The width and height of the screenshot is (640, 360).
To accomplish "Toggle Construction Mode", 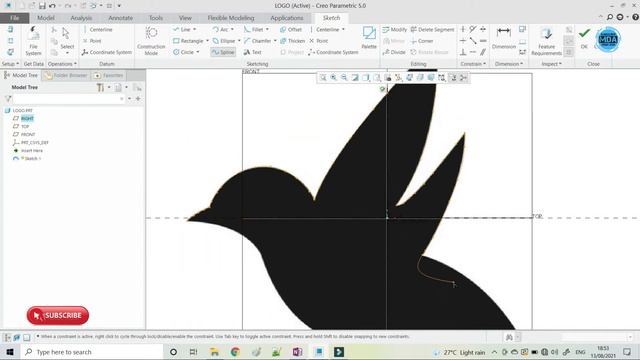I will tap(151, 40).
